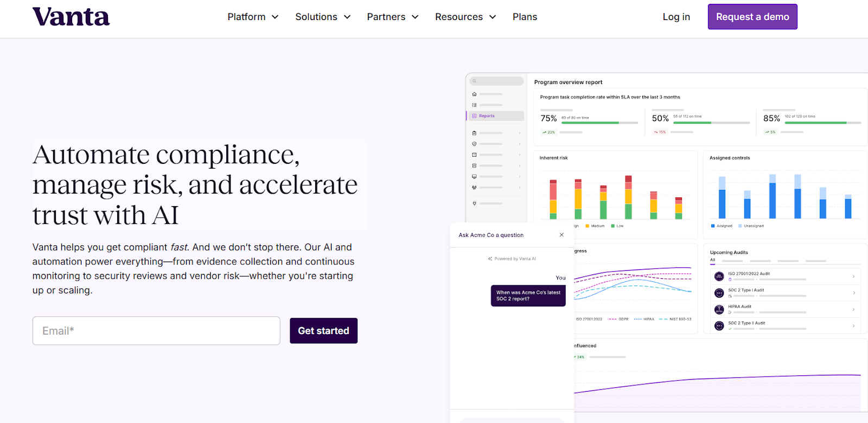Click the 'Program overview report' heading
The image size is (868, 423).
pos(568,82)
